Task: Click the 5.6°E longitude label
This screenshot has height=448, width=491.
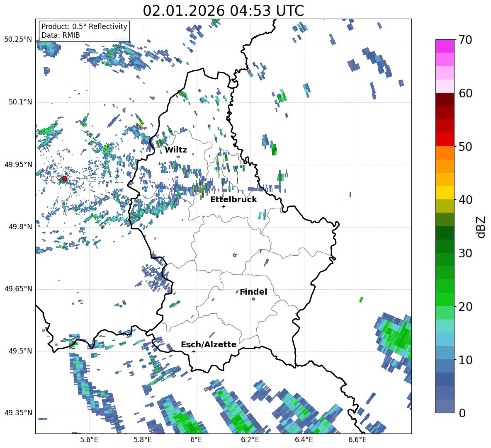Action: [x=89, y=440]
